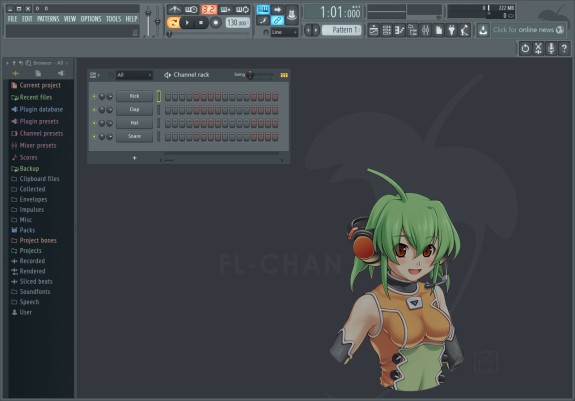This screenshot has height=401, width=575.
Task: Open the OPTIONS menu
Action: [x=91, y=19]
